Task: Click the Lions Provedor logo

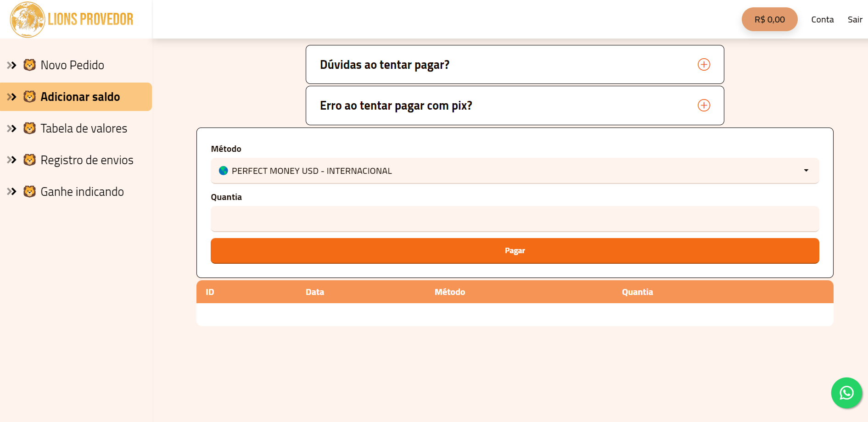Action: [x=72, y=19]
